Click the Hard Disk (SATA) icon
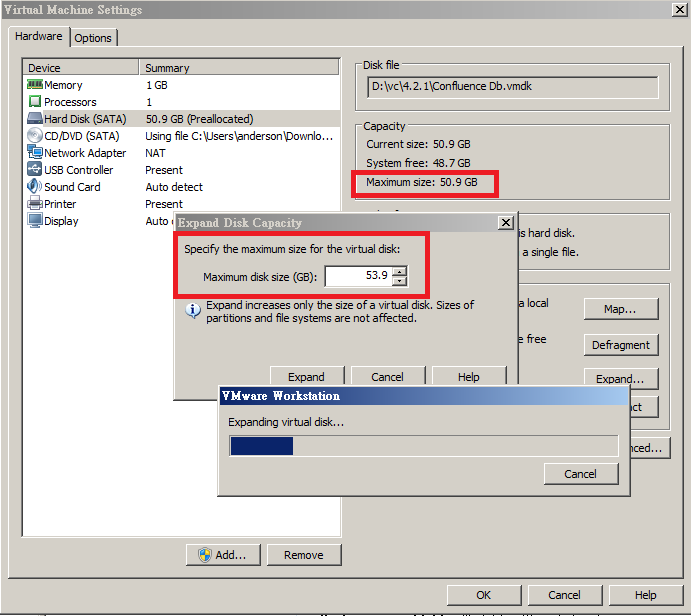The image size is (691, 616). [35, 118]
